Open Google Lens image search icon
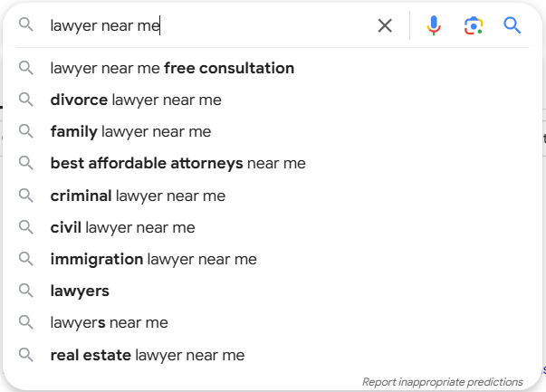The width and height of the screenshot is (546, 392). pos(474,25)
